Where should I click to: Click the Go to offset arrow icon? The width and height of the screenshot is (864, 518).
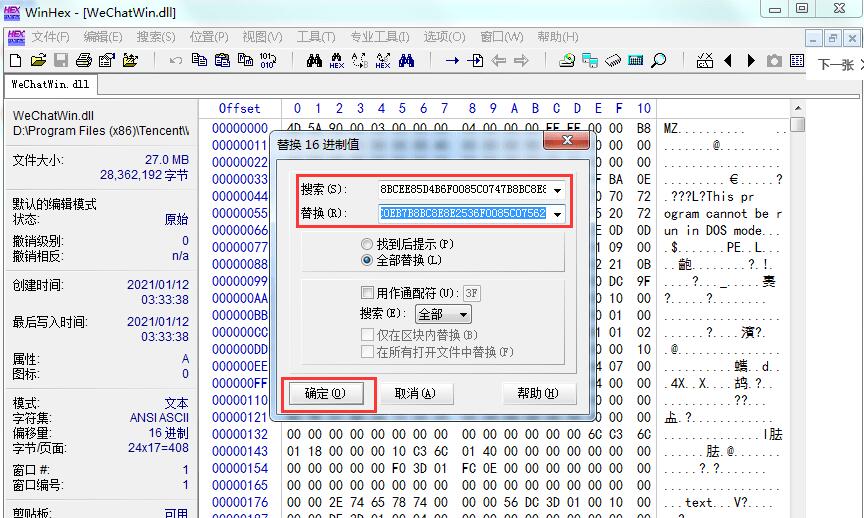[452, 61]
